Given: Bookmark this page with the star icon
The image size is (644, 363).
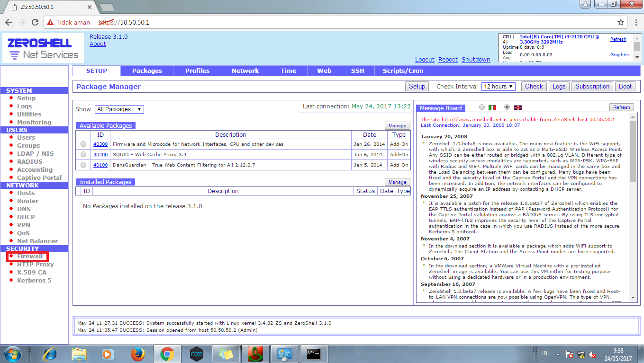Looking at the screenshot, I should tap(621, 22).
